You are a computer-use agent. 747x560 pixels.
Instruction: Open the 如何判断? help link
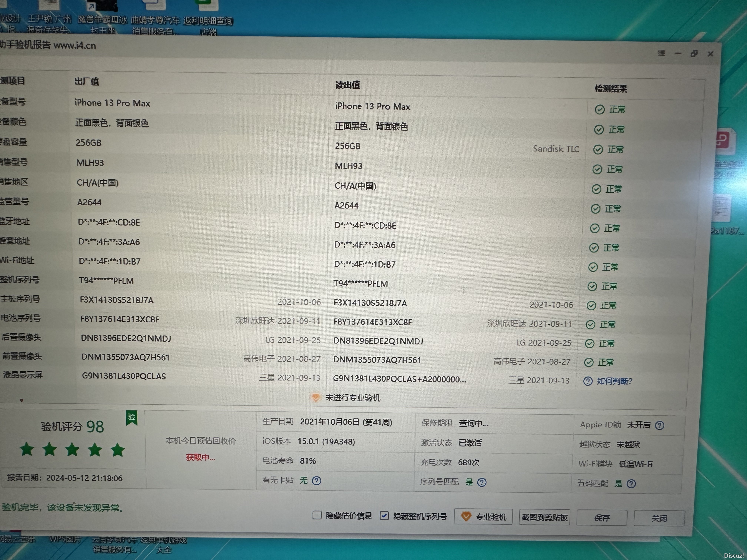(x=614, y=381)
